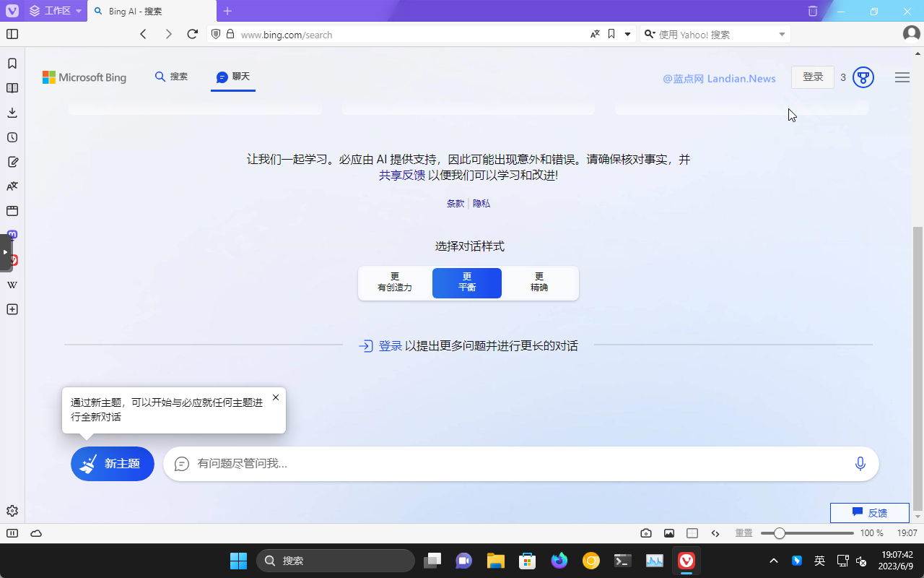Expand address bar history dropdown arrow
Image resolution: width=924 pixels, height=578 pixels.
click(627, 34)
